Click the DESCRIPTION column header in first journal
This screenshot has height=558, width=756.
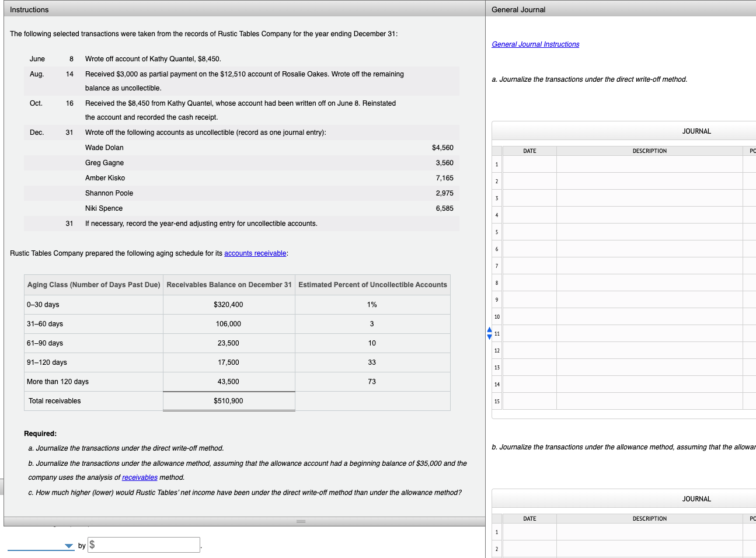pyautogui.click(x=649, y=151)
